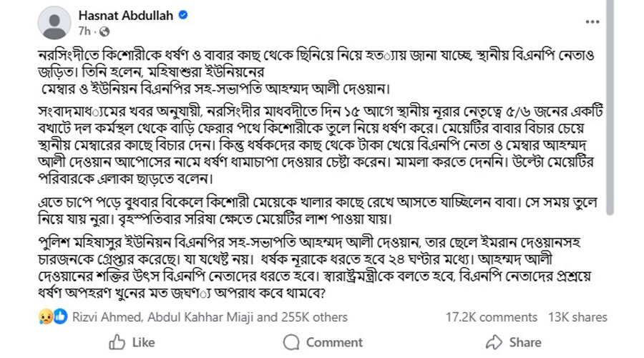Click the vertical scrollbar thumb
The height and width of the screenshot is (358, 644).
(609, 107)
